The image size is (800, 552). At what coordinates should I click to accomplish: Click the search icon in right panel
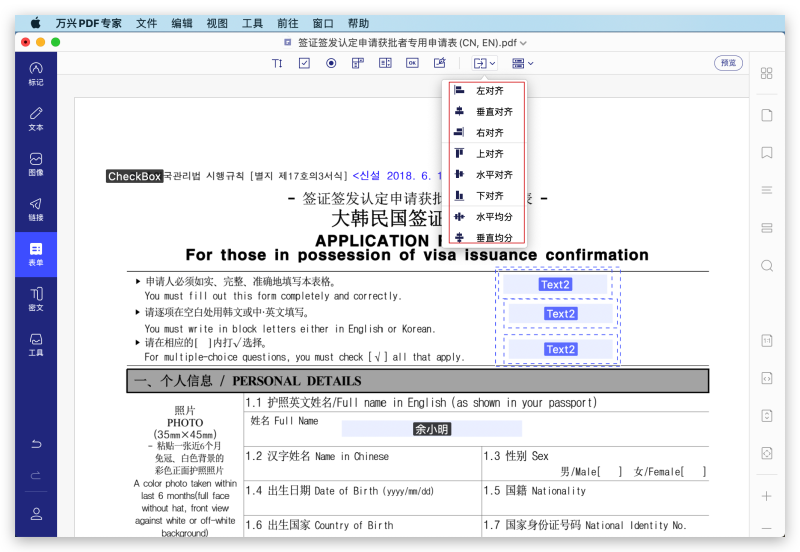(x=767, y=266)
